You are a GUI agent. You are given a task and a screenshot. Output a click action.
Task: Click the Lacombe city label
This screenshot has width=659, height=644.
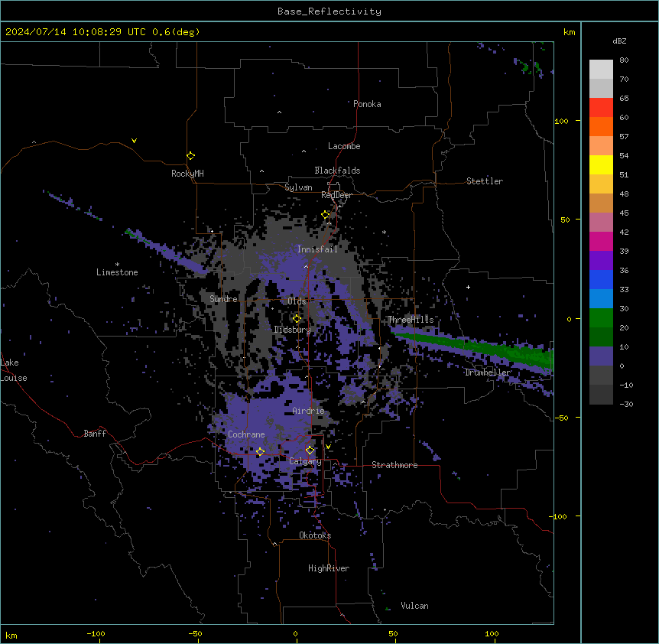tap(344, 146)
